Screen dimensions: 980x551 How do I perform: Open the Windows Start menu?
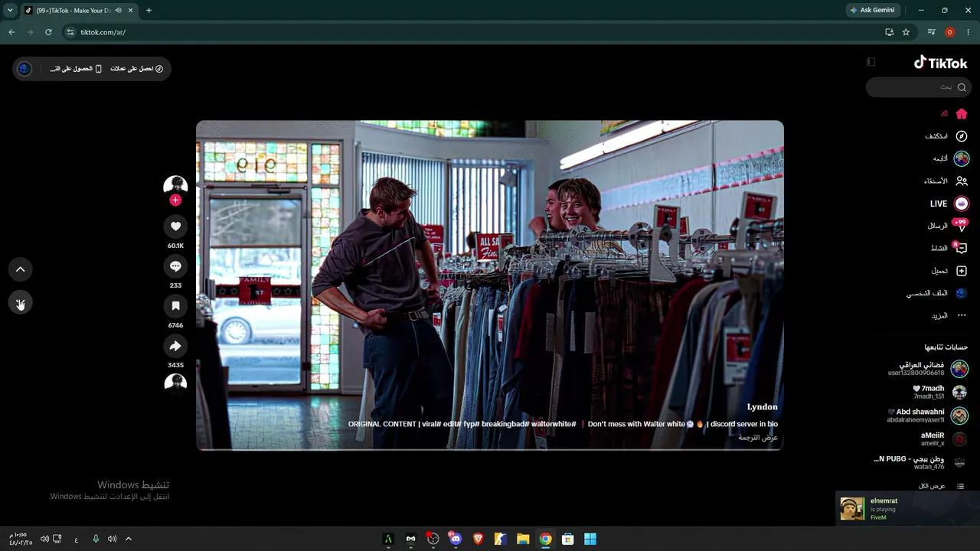(x=590, y=539)
